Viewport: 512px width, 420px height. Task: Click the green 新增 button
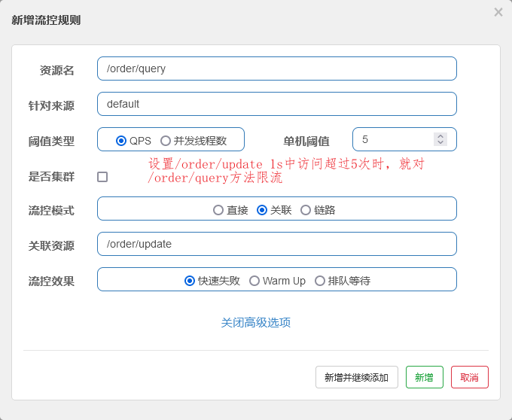[425, 377]
